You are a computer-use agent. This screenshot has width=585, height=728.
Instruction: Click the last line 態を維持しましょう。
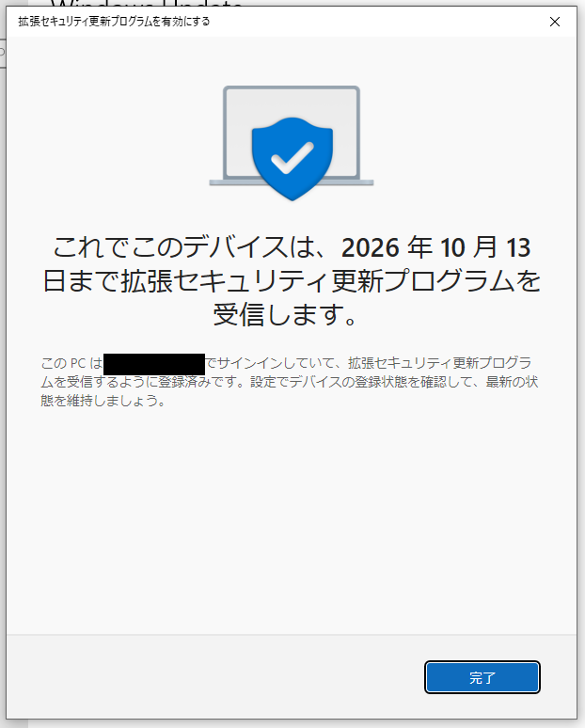103,401
